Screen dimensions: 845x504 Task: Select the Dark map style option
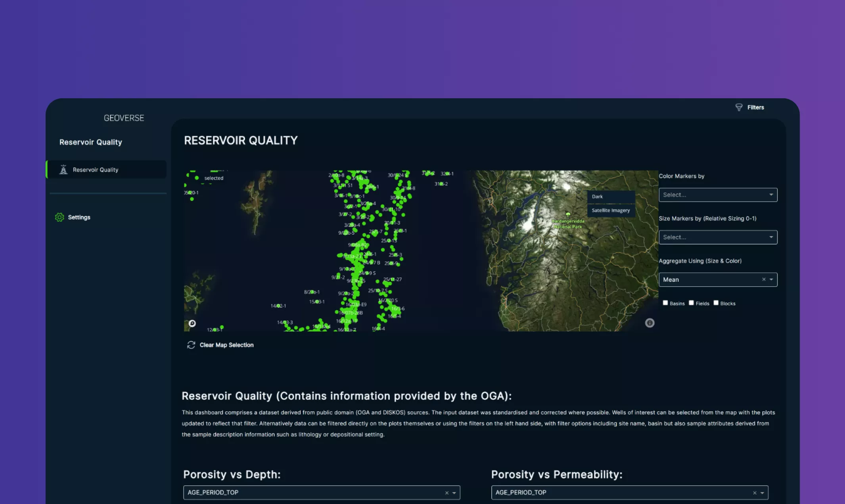[x=611, y=197]
